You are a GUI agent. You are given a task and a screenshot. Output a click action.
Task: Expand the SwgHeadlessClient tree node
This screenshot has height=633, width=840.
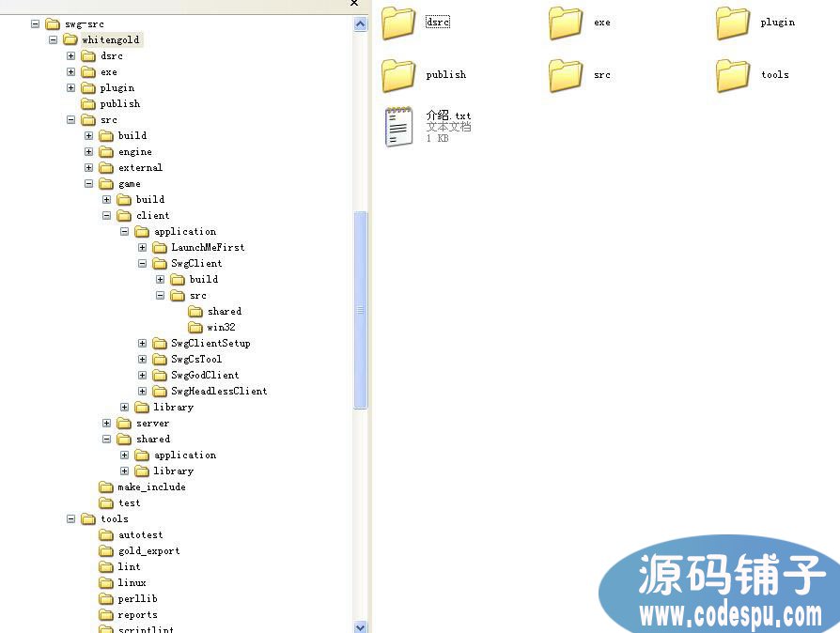(x=143, y=391)
